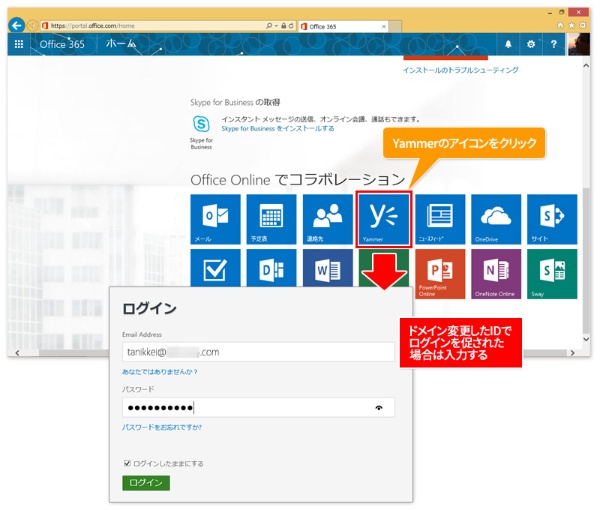Open OneNote Online tile

coord(496,274)
